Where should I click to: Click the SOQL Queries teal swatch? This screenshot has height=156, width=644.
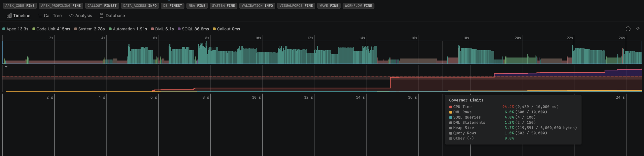451,118
